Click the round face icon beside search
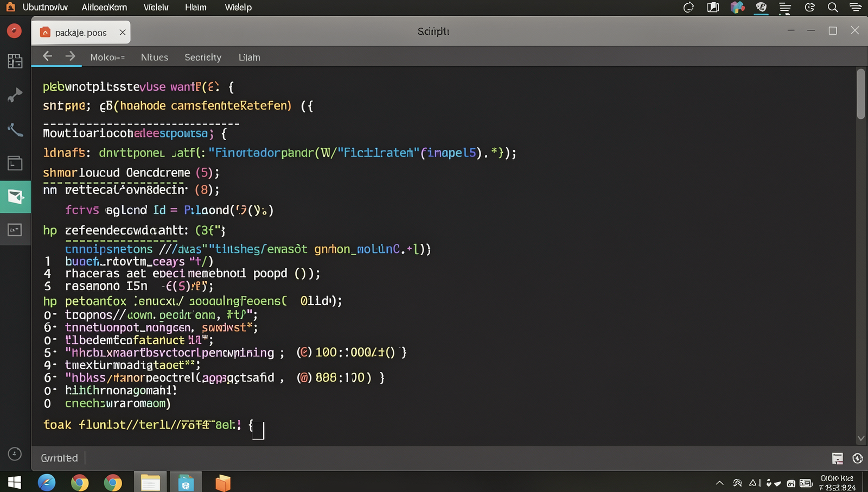 (x=810, y=8)
